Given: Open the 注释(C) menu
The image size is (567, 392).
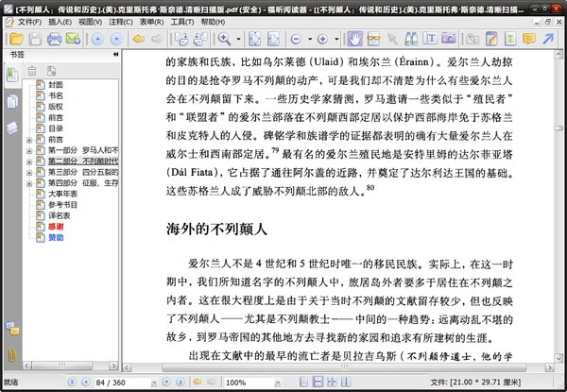Looking at the screenshot, I should coord(121,20).
